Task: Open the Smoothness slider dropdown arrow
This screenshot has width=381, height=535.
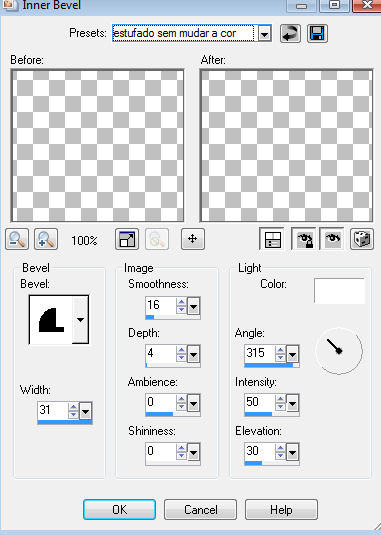Action: (x=193, y=306)
